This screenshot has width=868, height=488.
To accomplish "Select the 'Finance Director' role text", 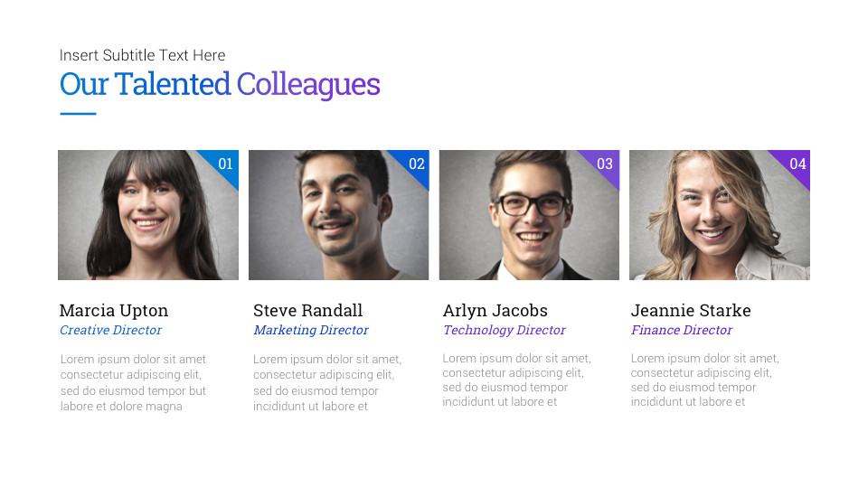I will point(682,331).
